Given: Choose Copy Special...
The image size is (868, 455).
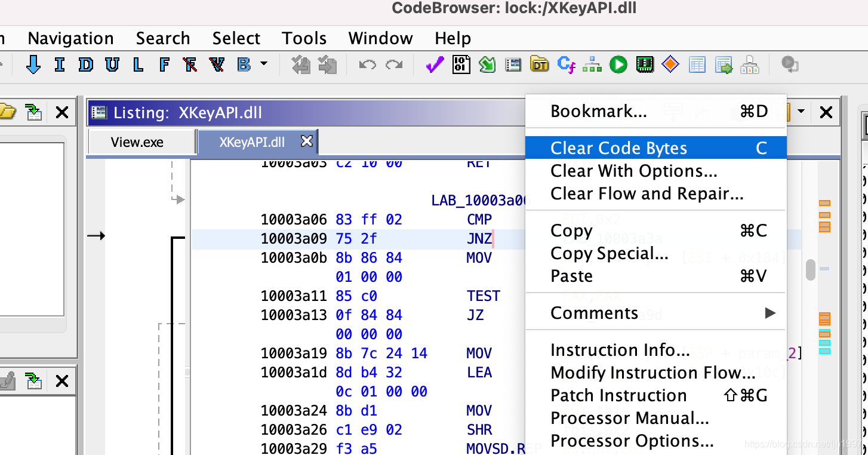Looking at the screenshot, I should [x=656, y=253].
